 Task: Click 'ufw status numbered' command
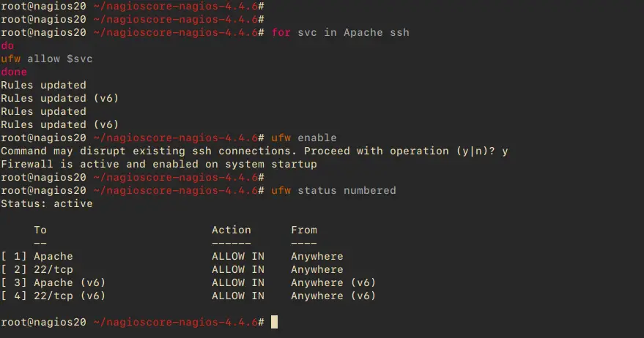coord(333,190)
